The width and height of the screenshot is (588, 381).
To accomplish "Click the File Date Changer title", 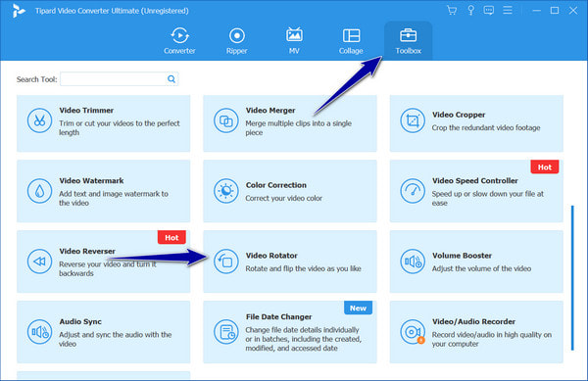I will (x=278, y=317).
